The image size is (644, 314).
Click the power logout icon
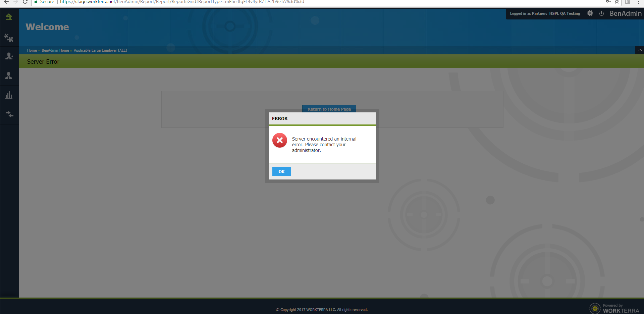click(x=601, y=13)
